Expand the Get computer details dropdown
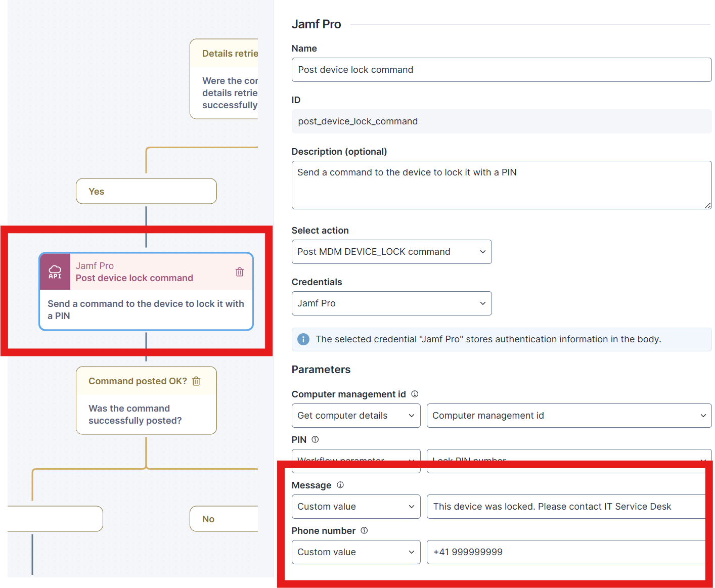 [x=355, y=416]
